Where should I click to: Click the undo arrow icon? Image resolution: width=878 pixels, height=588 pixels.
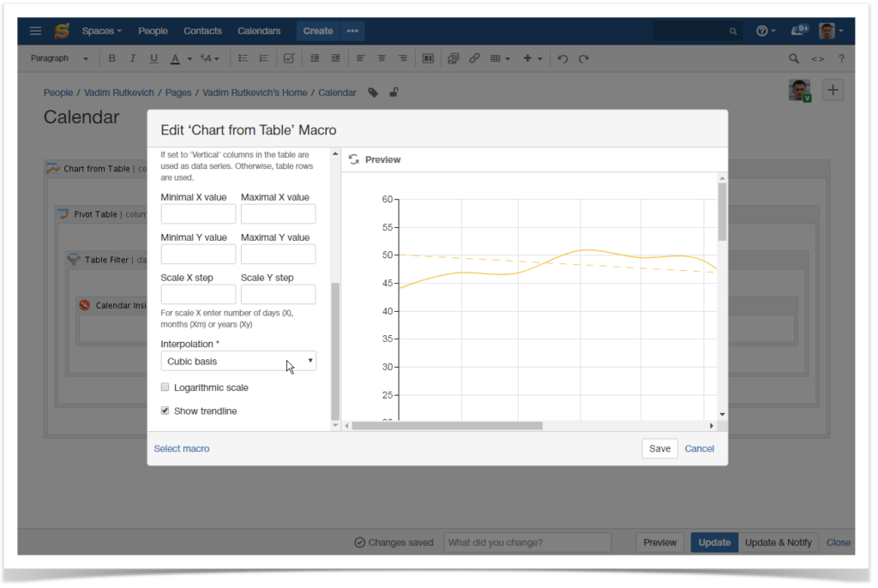pos(562,58)
